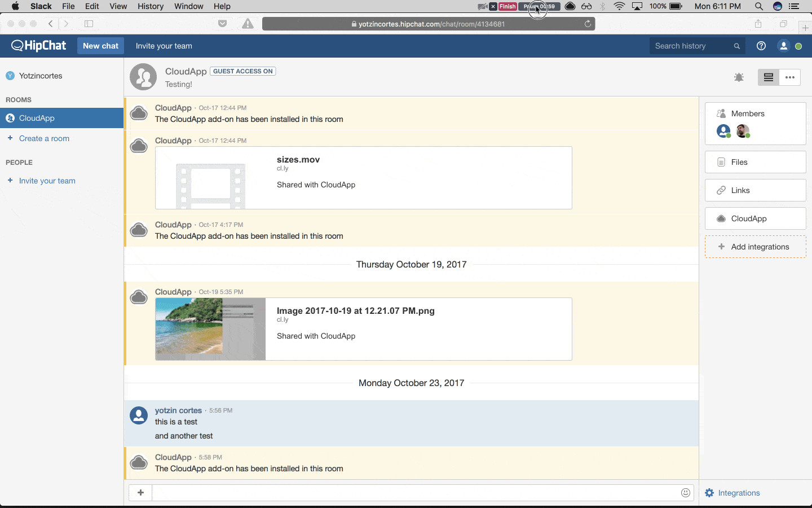Open the CloudApp integration panel
This screenshot has width=812, height=508.
click(x=755, y=218)
